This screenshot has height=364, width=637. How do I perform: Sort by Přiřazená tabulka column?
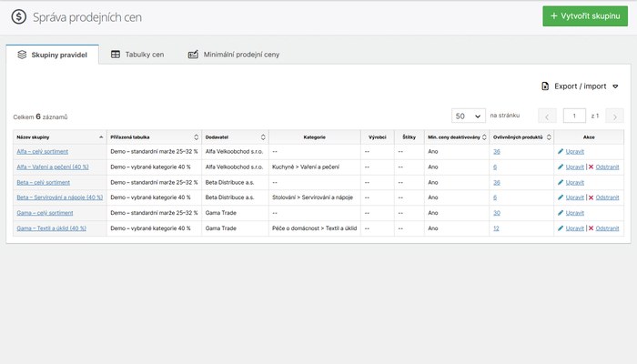pyautogui.click(x=155, y=137)
